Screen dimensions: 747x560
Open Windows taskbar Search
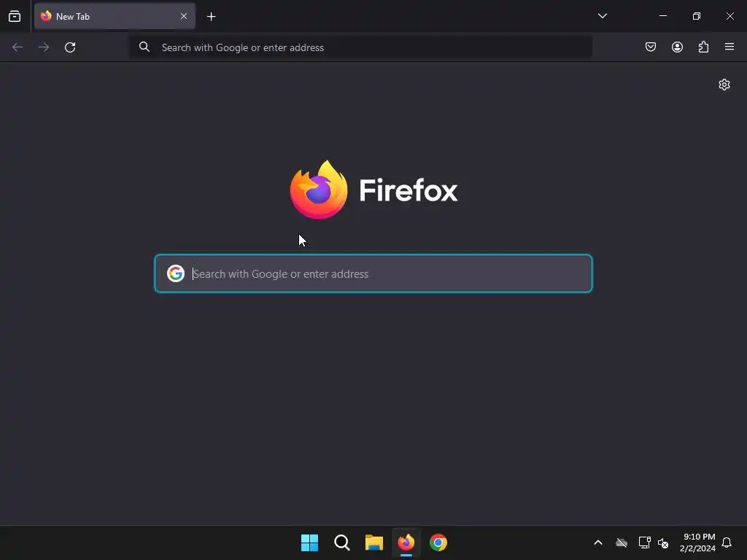(x=342, y=542)
